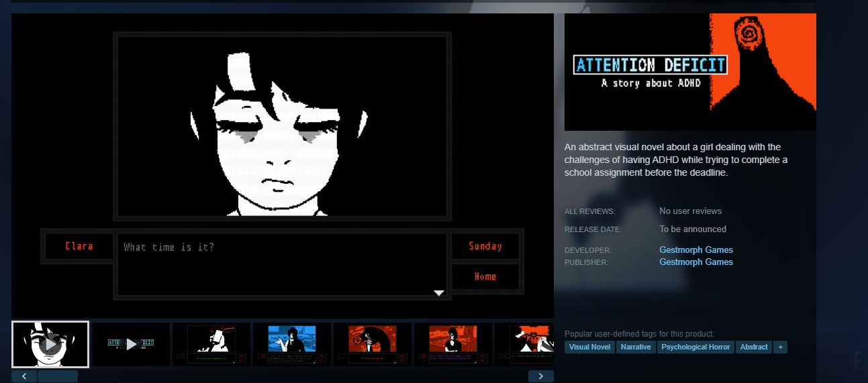Screen dimensions: 868x383
Task: Click the Attention Deficit header capsule image
Action: 690,72
